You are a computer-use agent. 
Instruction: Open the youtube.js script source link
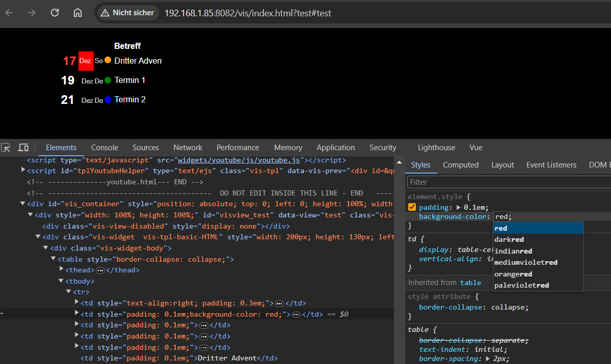point(240,160)
